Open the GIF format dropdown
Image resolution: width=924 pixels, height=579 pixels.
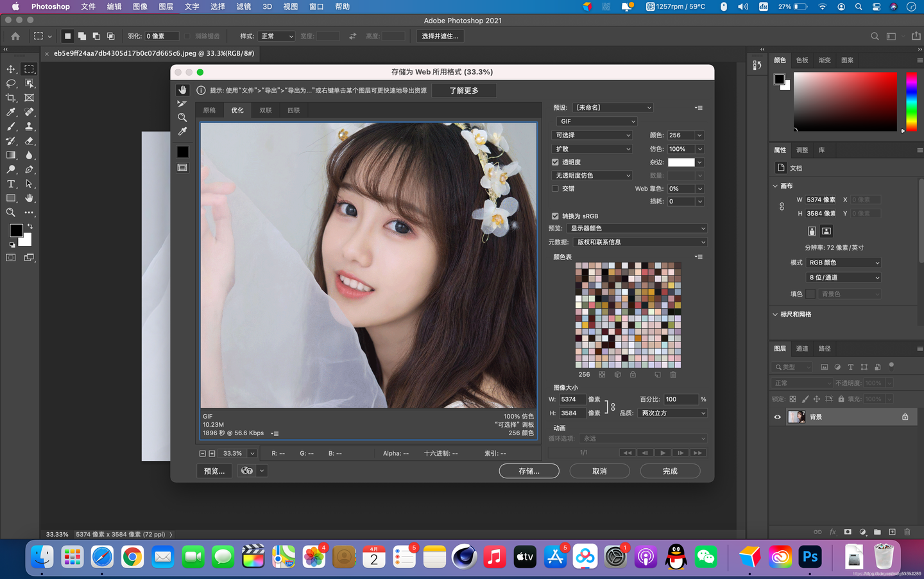click(597, 121)
